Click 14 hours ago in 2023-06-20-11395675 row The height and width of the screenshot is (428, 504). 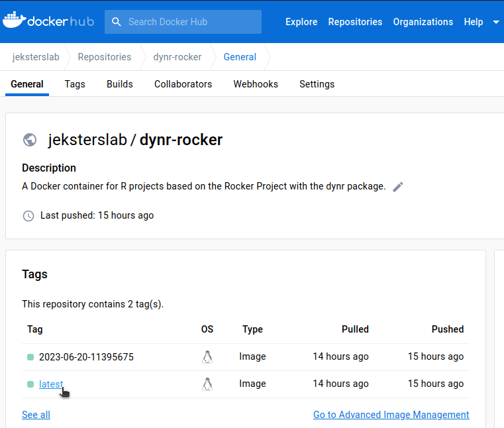340,356
